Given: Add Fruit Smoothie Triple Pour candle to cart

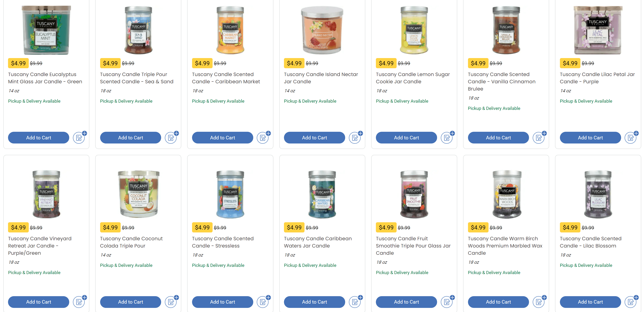Looking at the screenshot, I should coord(406,302).
